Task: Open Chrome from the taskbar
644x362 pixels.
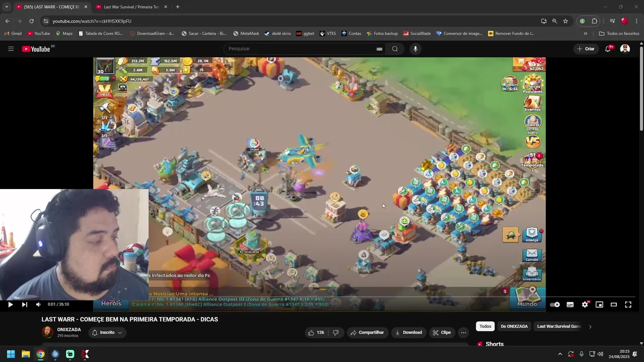Action: pos(40,354)
